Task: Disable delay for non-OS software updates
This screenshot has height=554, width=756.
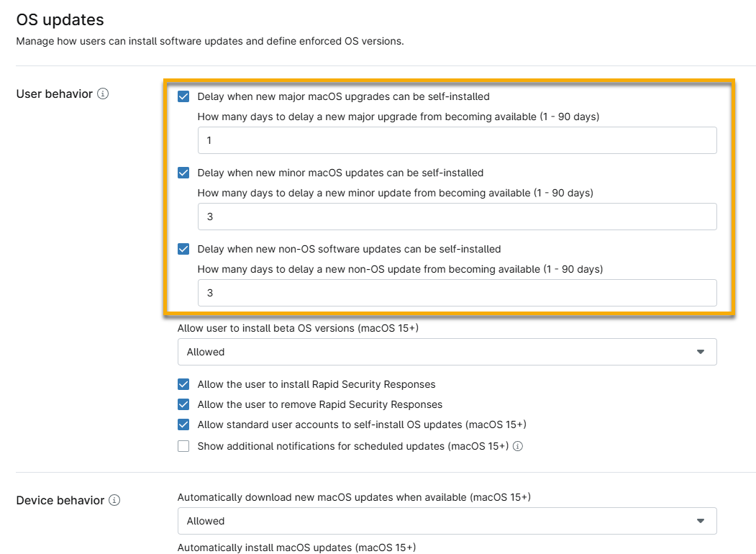Action: pos(183,249)
